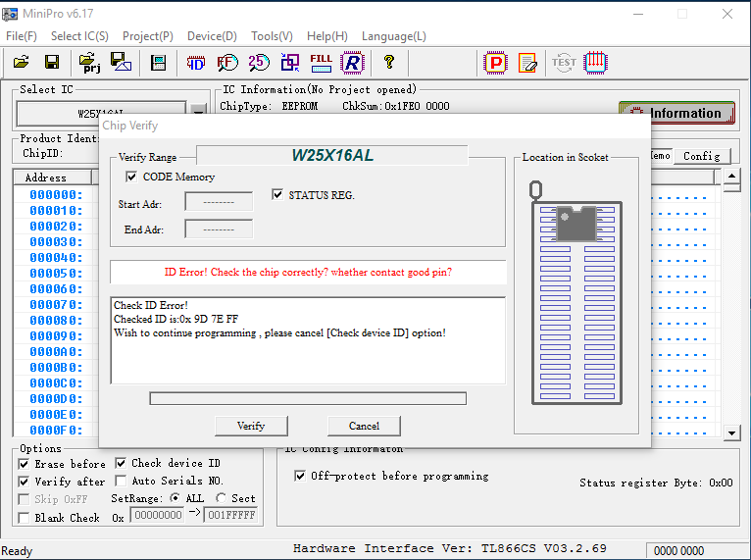751x560 pixels.
Task: Open file using the folder toolbar icon
Action: (21, 62)
